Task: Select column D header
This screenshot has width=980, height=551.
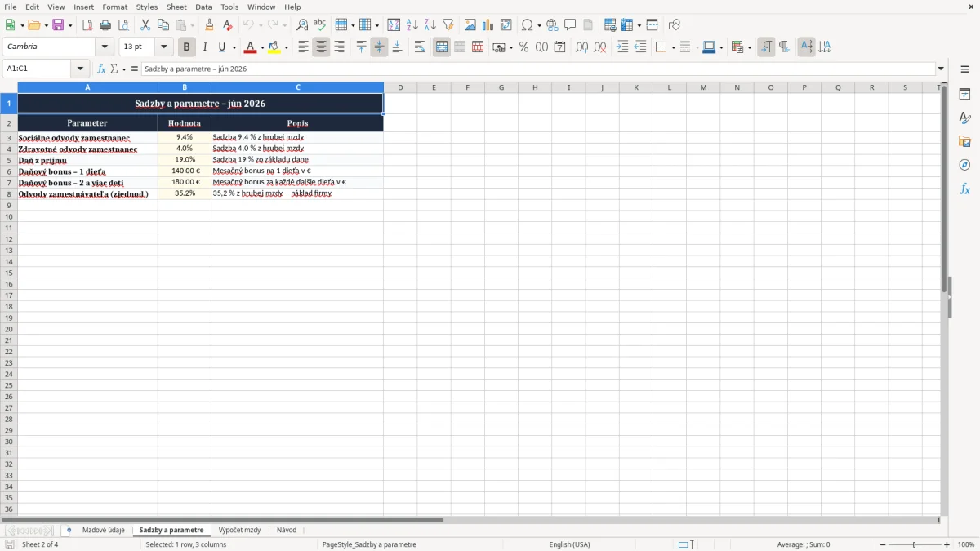Action: click(400, 87)
